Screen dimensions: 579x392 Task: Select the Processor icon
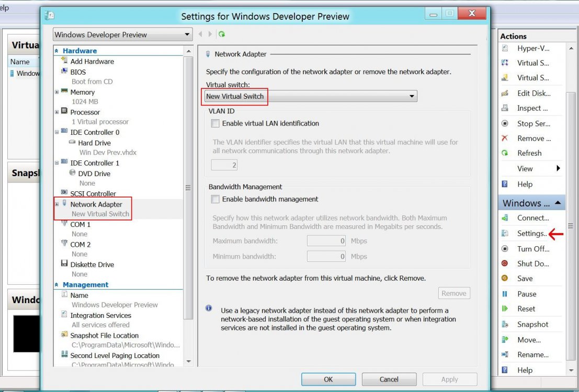(64, 111)
